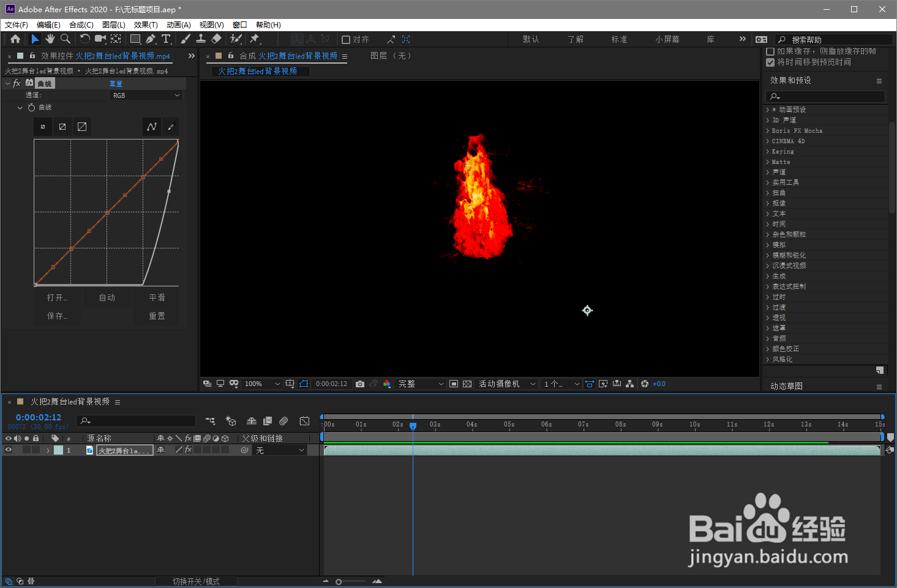
Task: Take a snapshot with camera icon
Action: pos(360,384)
